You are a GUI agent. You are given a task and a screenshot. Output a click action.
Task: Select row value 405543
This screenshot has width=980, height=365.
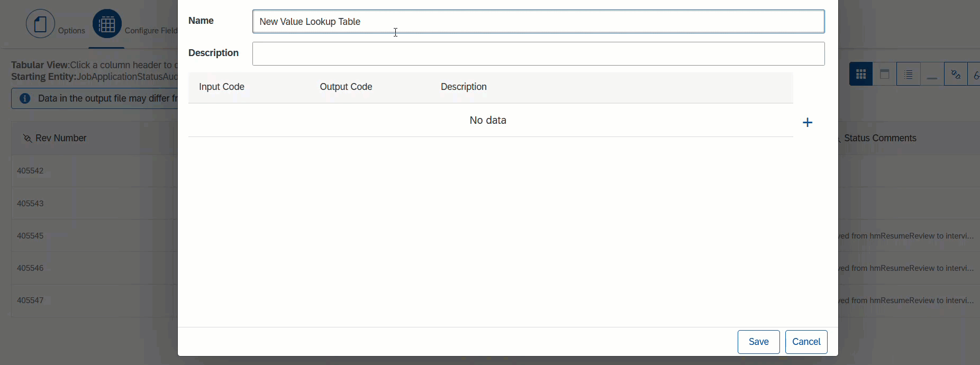click(30, 204)
